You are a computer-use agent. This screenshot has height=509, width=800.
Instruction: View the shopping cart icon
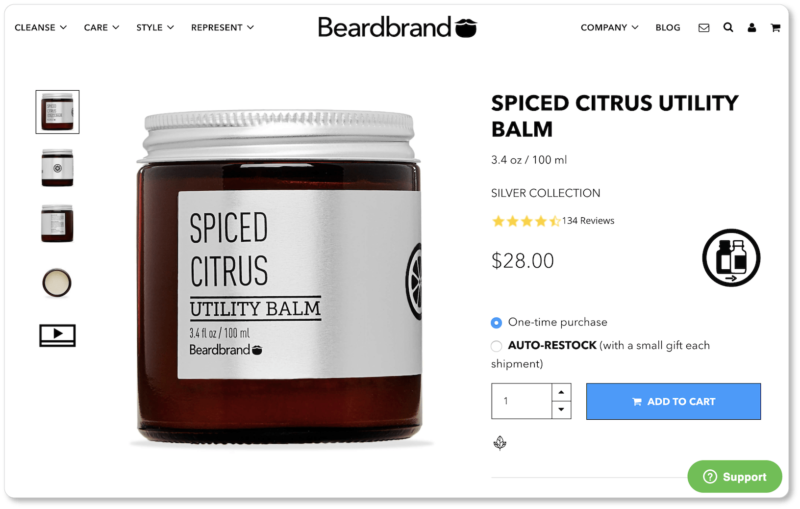point(776,28)
